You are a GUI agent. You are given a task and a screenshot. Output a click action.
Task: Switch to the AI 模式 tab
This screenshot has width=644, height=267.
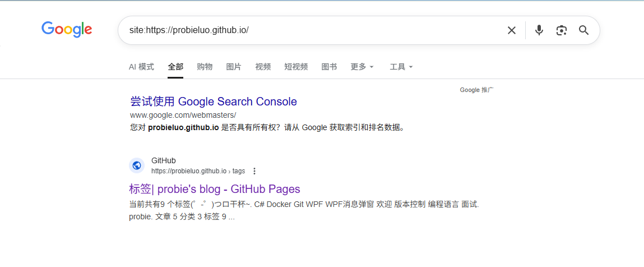[x=141, y=67]
